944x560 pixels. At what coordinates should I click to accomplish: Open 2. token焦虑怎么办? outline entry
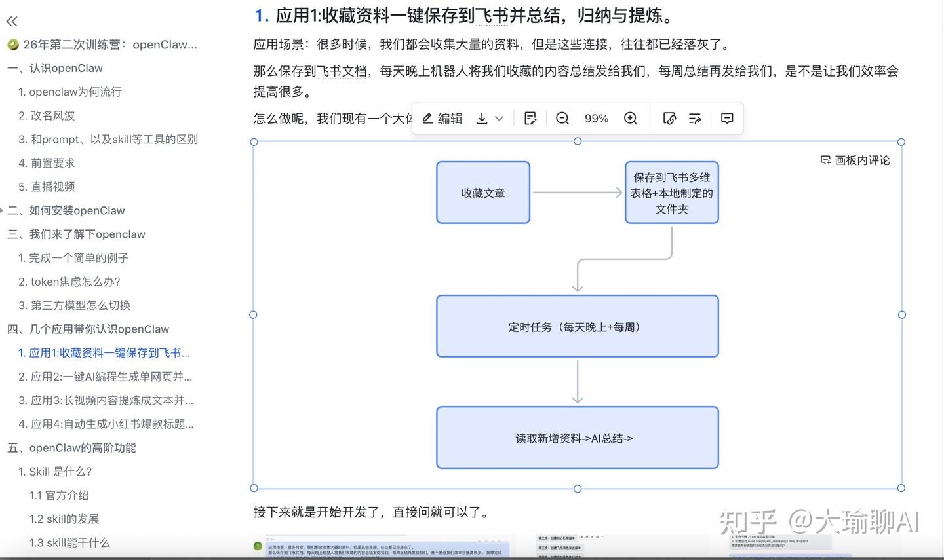pos(69,282)
